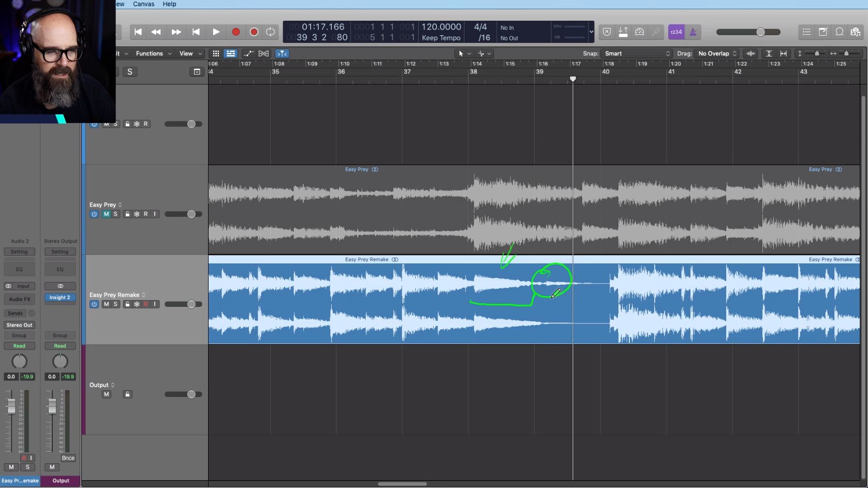Click the Replace mode shield icon
868x488 pixels.
click(607, 32)
